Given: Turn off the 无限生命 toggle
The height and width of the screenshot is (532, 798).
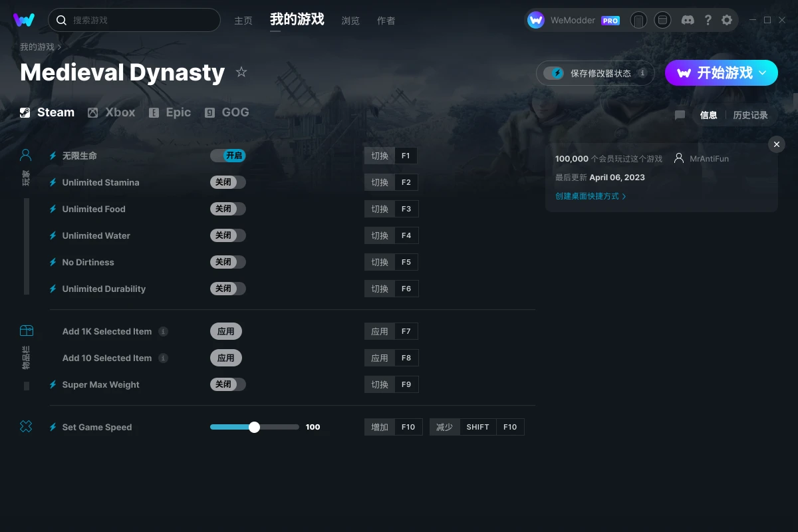Looking at the screenshot, I should click(x=228, y=156).
